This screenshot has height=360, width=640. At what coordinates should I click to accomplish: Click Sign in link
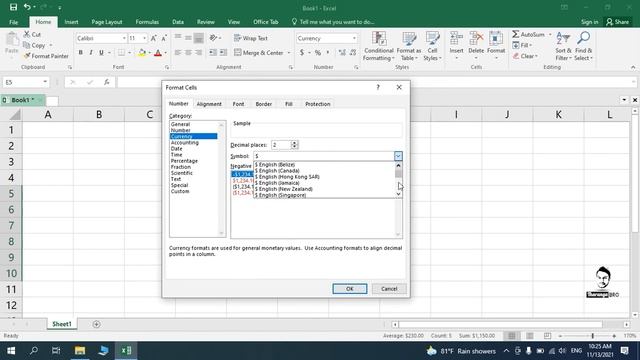pos(589,22)
